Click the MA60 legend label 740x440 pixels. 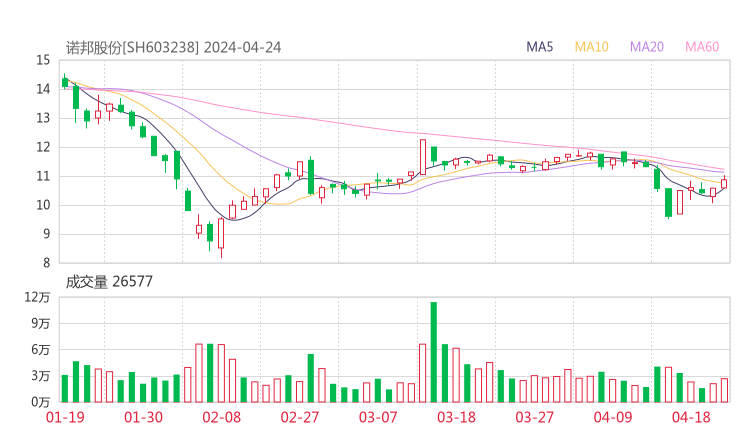tap(702, 47)
